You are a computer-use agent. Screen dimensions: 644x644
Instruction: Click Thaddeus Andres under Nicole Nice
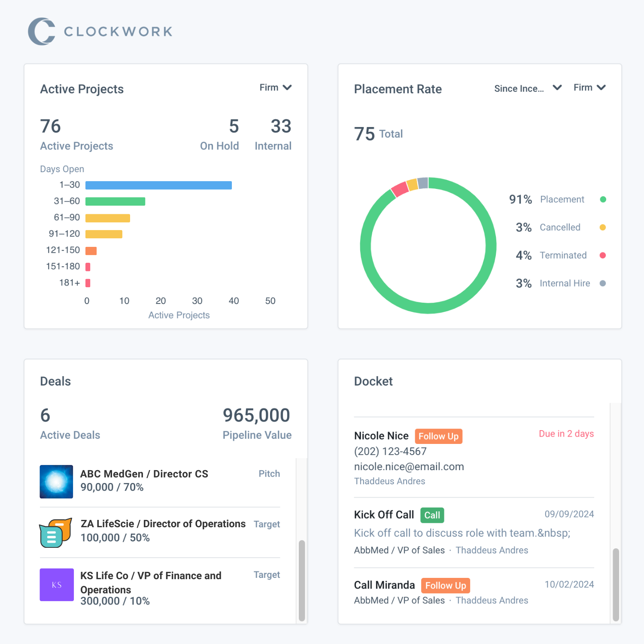[x=389, y=481]
